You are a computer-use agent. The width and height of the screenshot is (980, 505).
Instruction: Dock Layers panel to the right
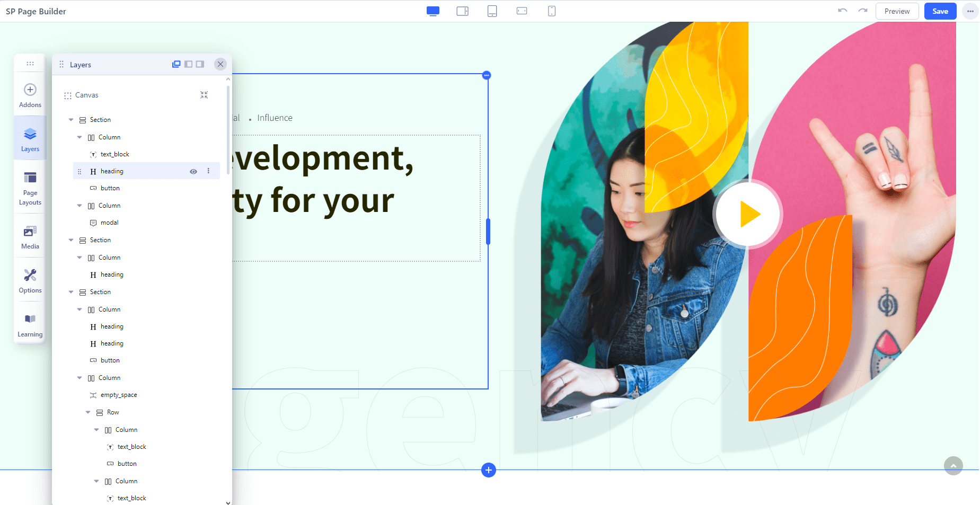point(200,64)
